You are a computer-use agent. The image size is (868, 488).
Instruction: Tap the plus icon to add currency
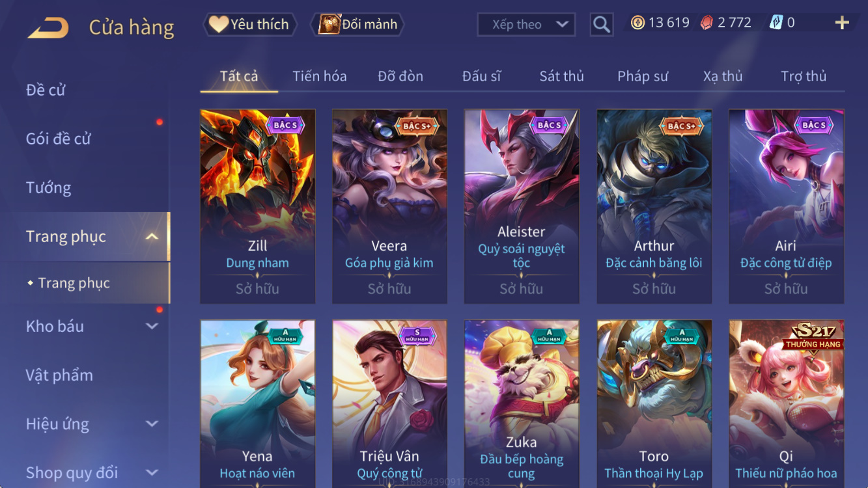pyautogui.click(x=842, y=23)
